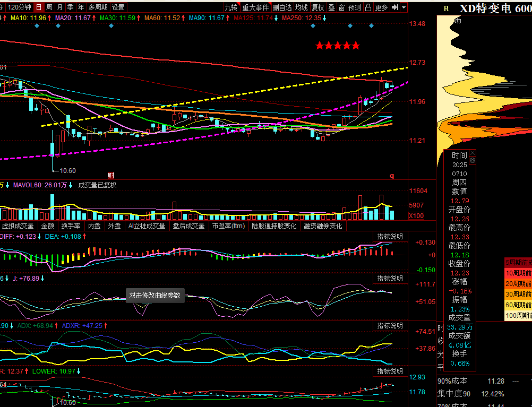Screen dimensions: 532x407
Task: Open 指标说明 for the KDJ panel
Action: 390,279
